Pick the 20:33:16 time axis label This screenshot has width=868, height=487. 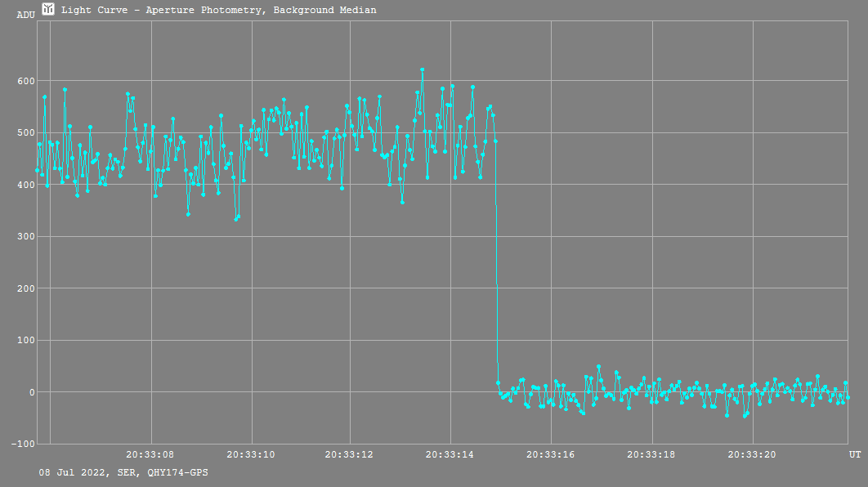point(551,453)
